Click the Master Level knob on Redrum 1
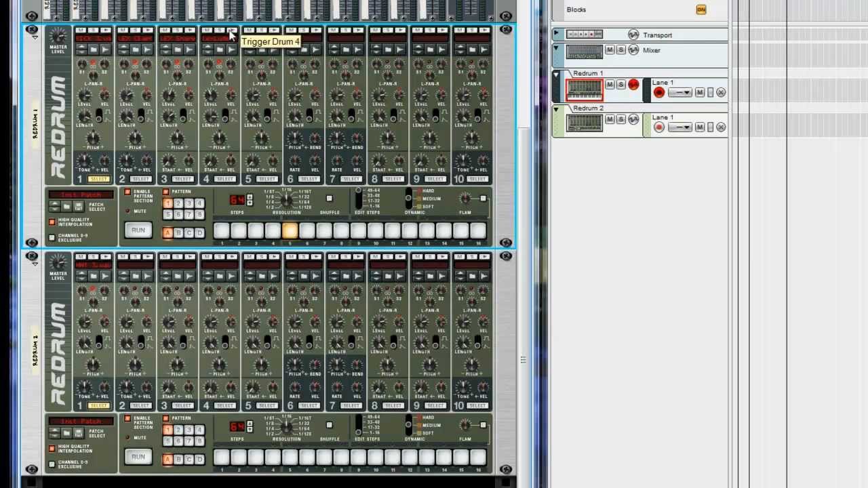868x488 pixels. coord(58,36)
